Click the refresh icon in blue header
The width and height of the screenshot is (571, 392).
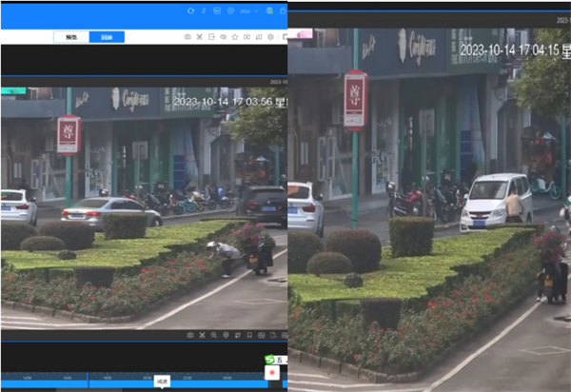coord(191,10)
